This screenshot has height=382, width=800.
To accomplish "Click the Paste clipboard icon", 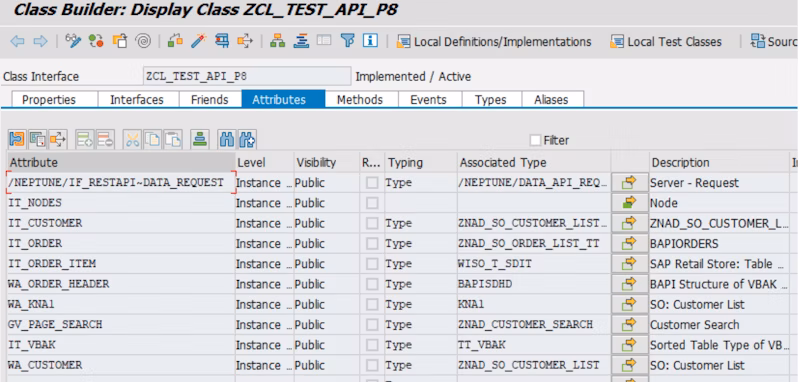I will (x=173, y=139).
